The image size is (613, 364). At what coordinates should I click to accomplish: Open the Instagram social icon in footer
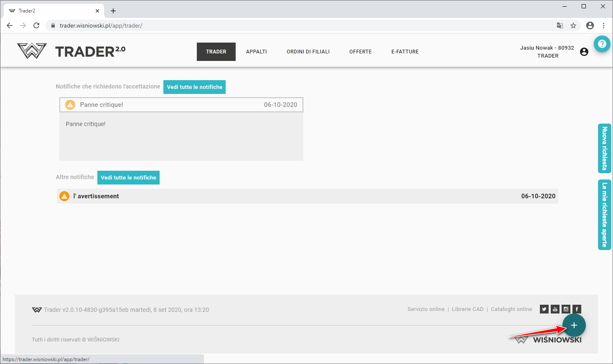(x=566, y=309)
